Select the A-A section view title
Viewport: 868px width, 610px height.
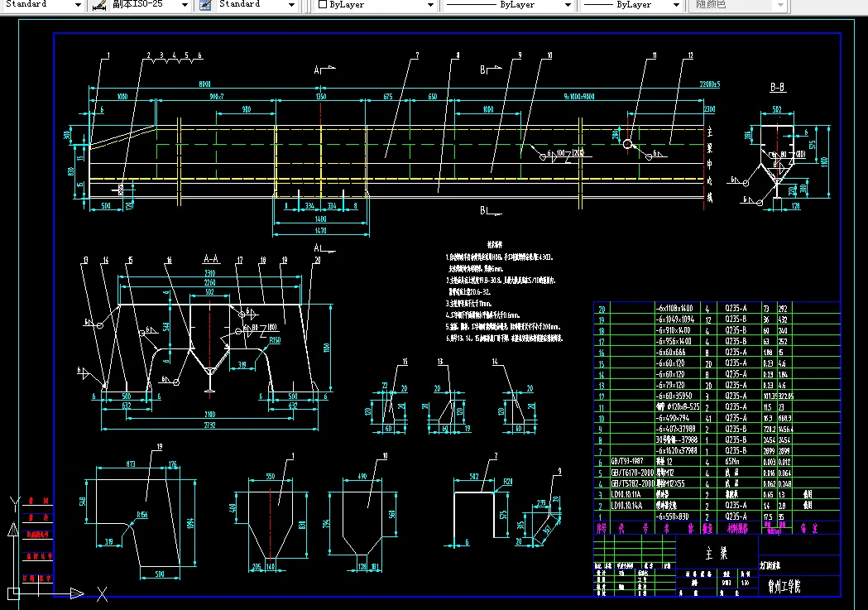211,258
